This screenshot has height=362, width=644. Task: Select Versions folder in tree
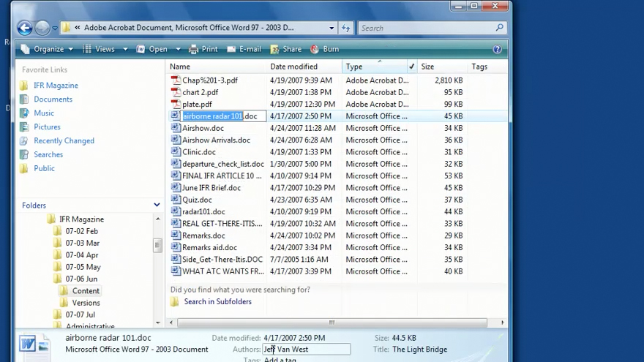pyautogui.click(x=86, y=303)
